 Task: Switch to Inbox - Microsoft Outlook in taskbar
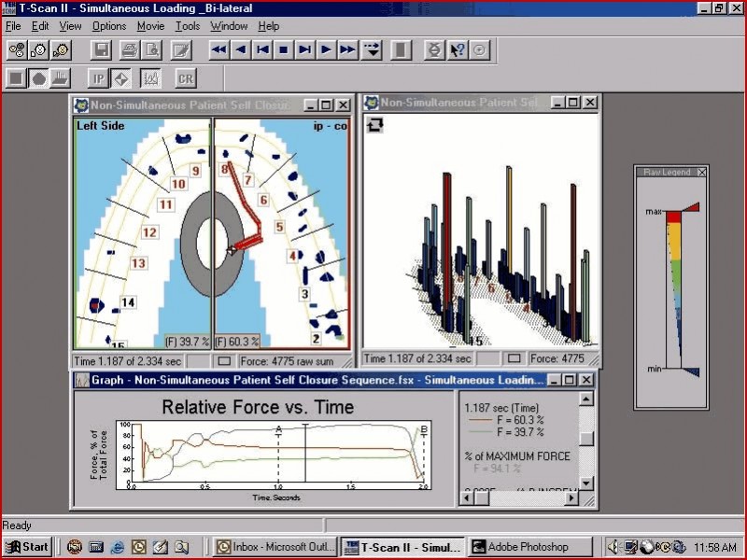pos(275,547)
